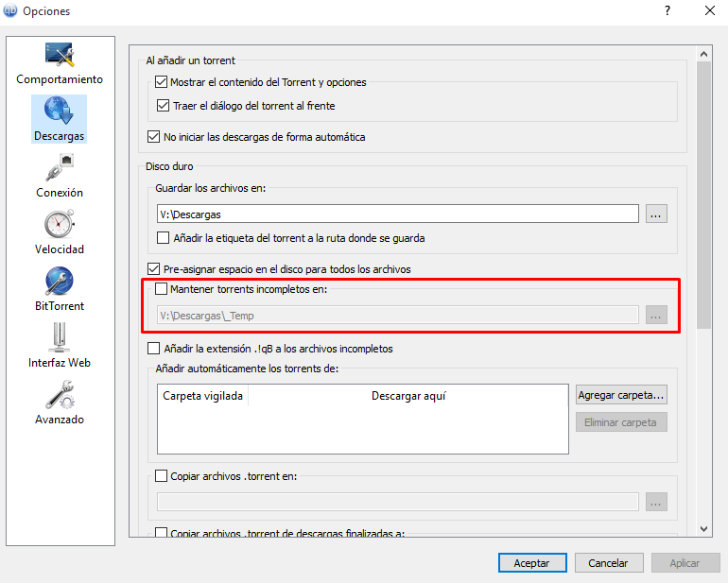Click the Cancelar button
Image resolution: width=728 pixels, height=583 pixels.
click(x=609, y=562)
